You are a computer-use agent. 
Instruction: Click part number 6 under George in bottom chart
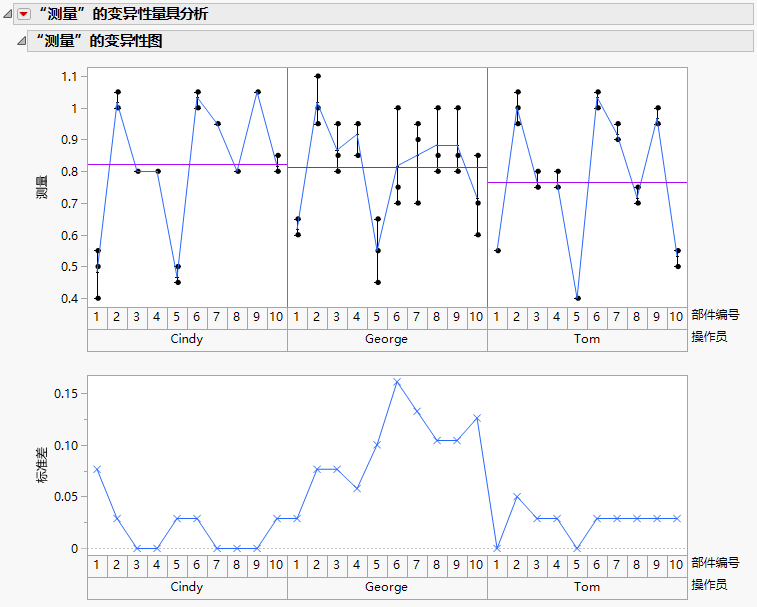[x=397, y=565]
